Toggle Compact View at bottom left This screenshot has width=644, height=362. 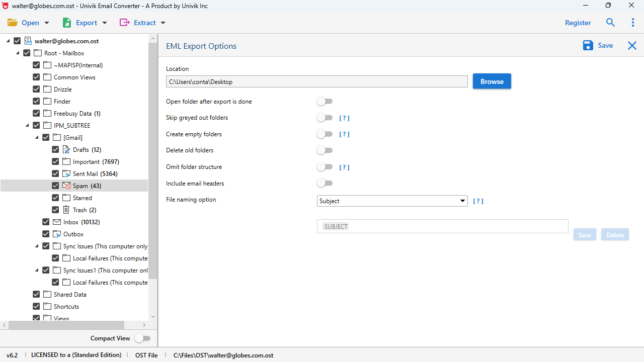click(143, 338)
